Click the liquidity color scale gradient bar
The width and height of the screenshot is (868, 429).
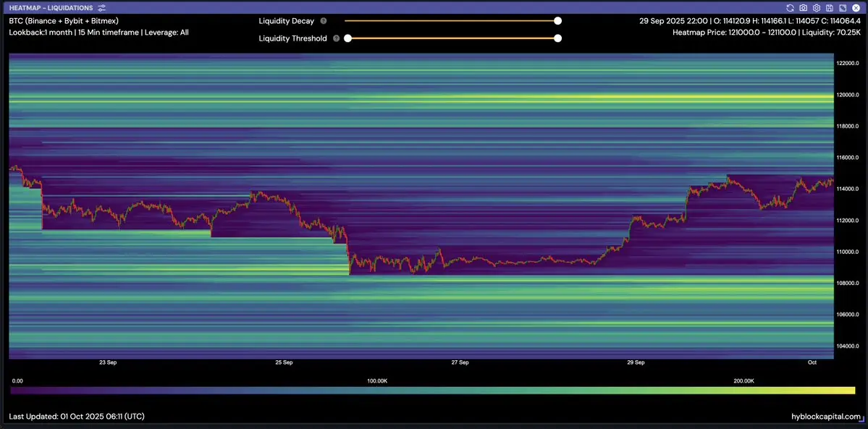432,391
